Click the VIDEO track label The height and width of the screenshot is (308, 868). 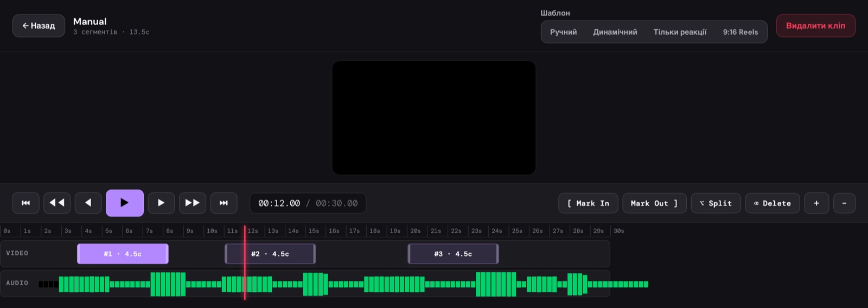click(17, 253)
